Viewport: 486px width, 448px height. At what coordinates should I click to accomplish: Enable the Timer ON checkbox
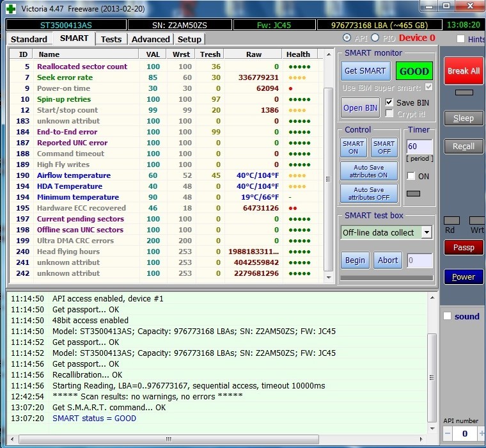(x=411, y=176)
